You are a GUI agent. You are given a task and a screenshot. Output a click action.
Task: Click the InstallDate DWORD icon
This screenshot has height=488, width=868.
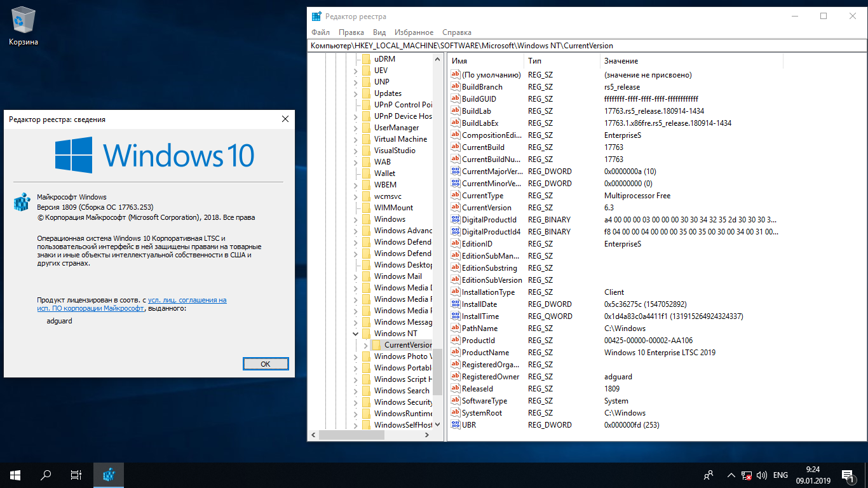pyautogui.click(x=455, y=304)
